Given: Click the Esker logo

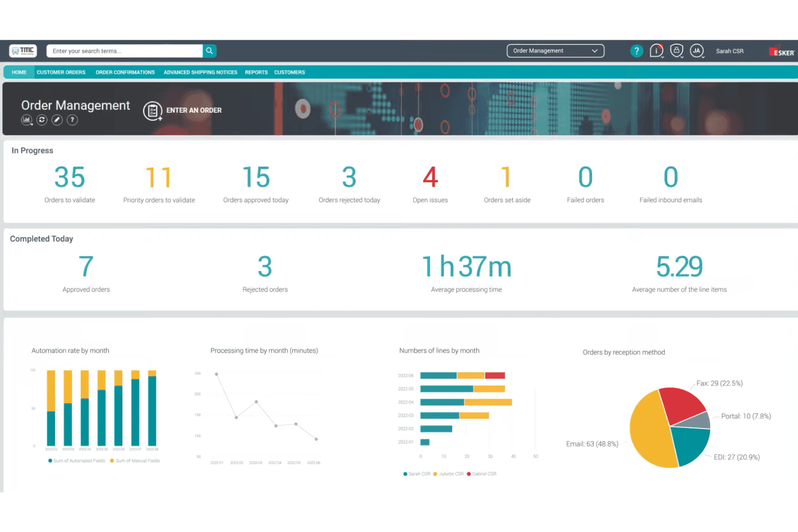Looking at the screenshot, I should pos(782,51).
